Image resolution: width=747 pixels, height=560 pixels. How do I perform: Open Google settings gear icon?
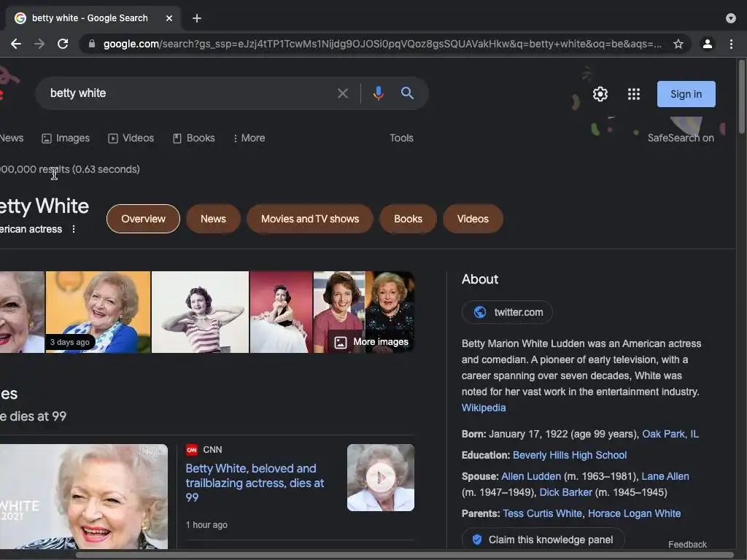pyautogui.click(x=600, y=94)
